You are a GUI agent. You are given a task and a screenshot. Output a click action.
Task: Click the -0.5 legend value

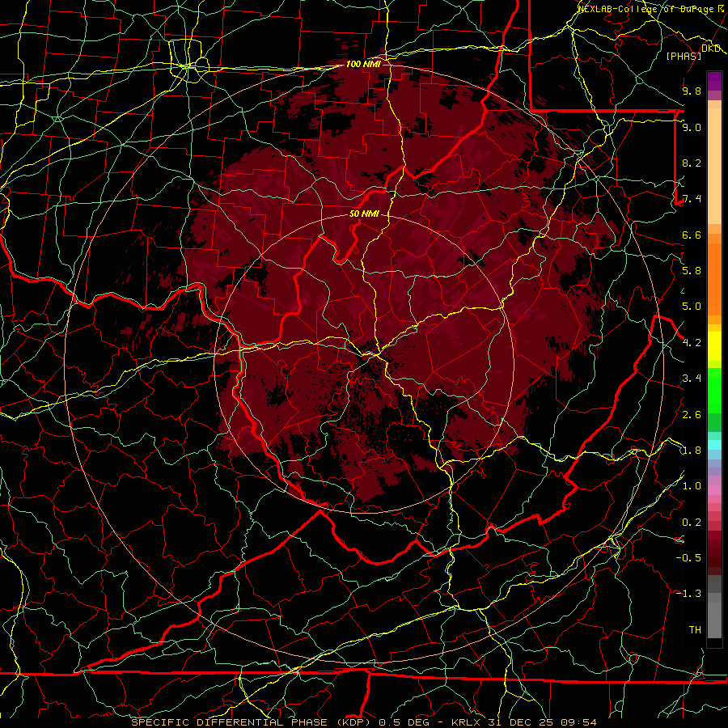click(688, 558)
